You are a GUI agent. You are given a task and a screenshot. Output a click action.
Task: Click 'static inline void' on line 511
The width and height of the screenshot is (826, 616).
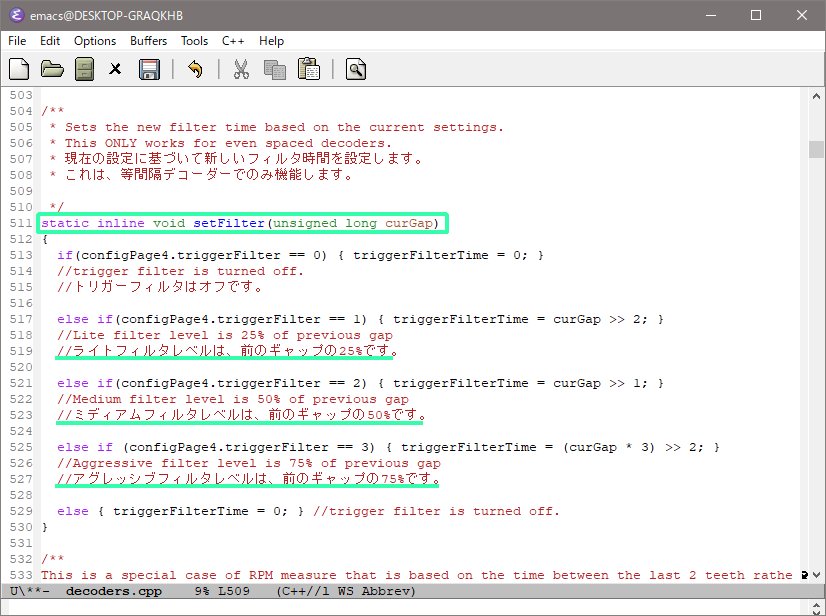113,223
